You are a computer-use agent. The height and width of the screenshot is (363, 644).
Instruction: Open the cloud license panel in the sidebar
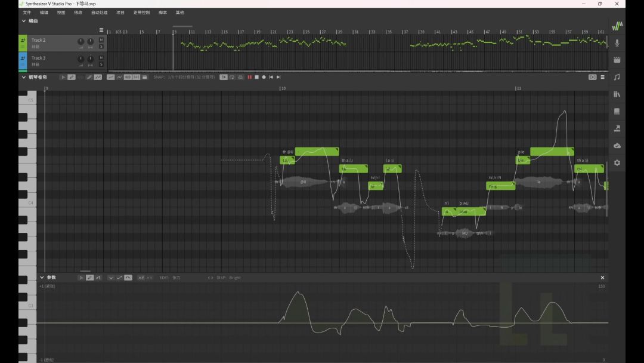(617, 146)
